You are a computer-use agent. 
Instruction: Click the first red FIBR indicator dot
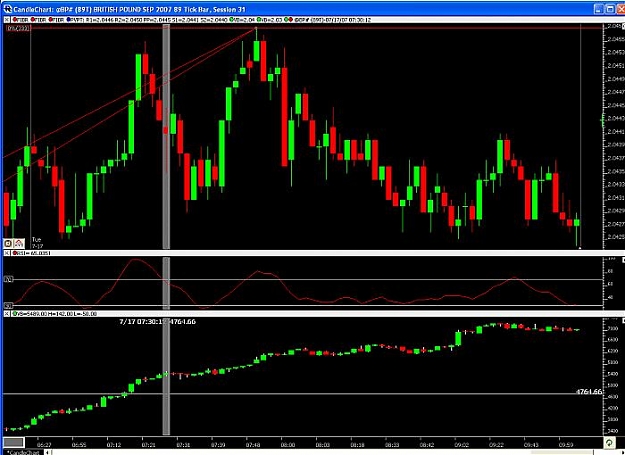pyautogui.click(x=15, y=20)
